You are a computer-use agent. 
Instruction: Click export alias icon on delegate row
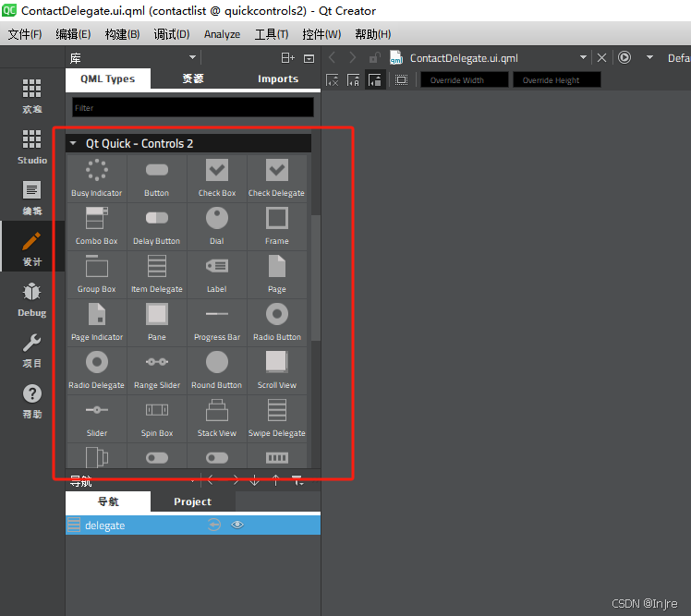click(x=214, y=525)
